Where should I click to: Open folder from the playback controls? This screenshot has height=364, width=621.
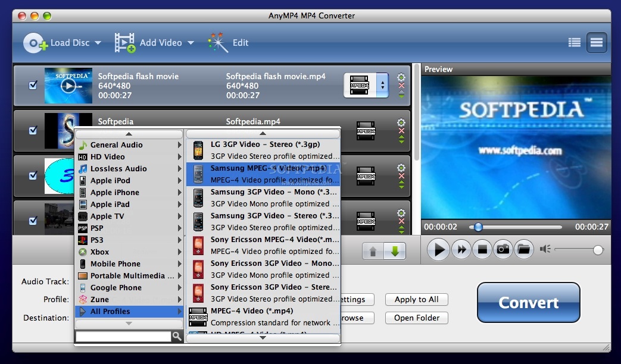pyautogui.click(x=523, y=249)
